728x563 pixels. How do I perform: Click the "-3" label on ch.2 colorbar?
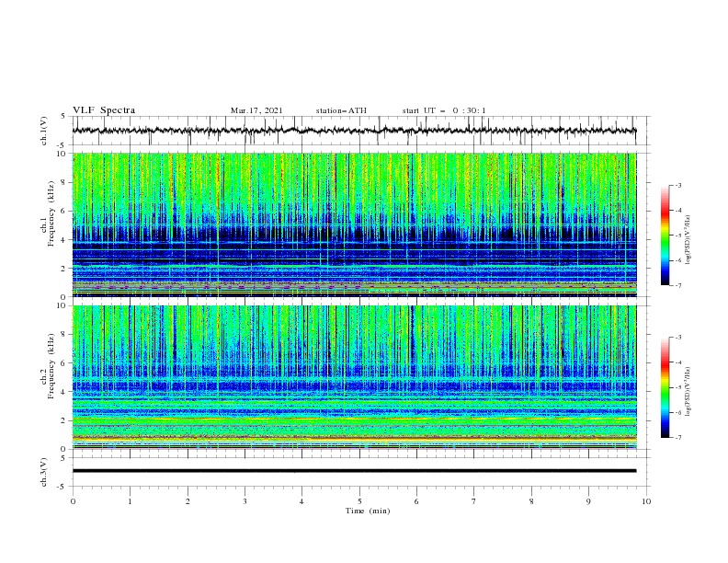(x=678, y=338)
